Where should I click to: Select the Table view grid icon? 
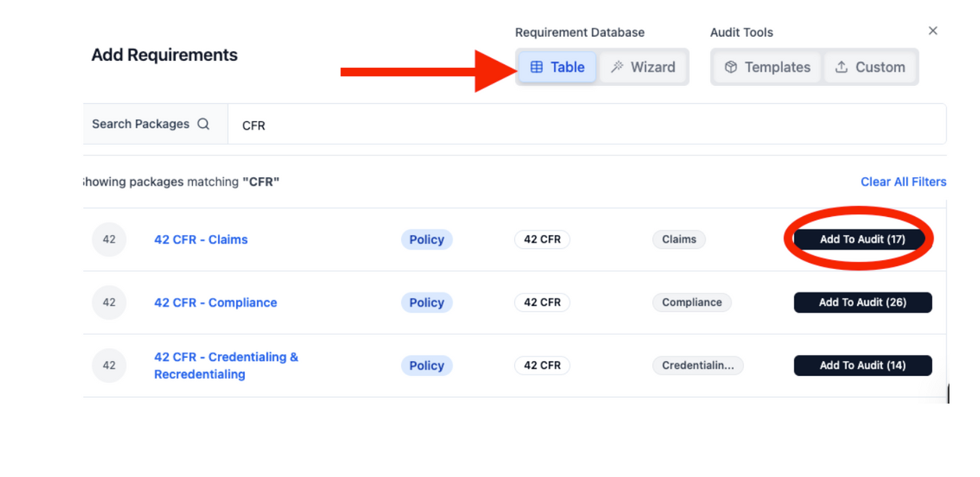[537, 67]
